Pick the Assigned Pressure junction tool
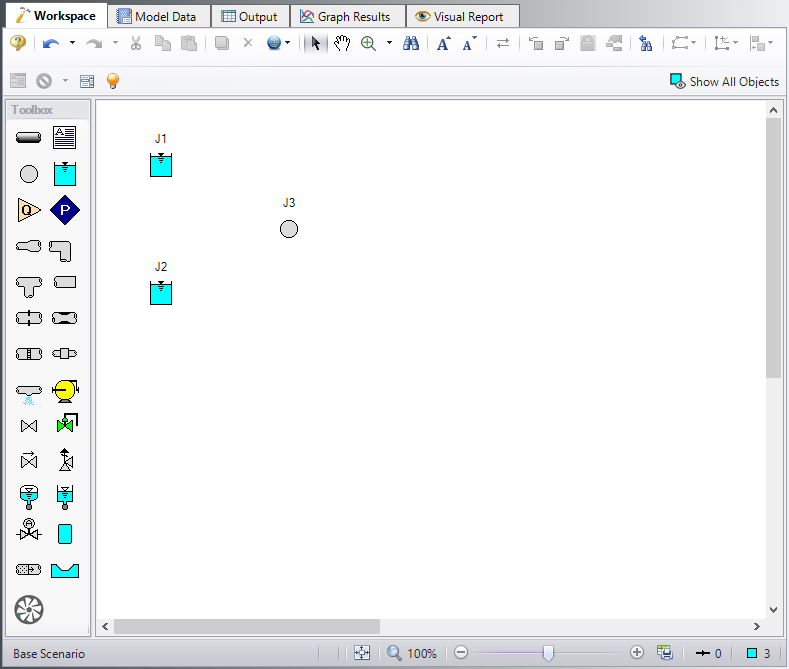Screen dimensions: 789x669 pyautogui.click(x=65, y=210)
